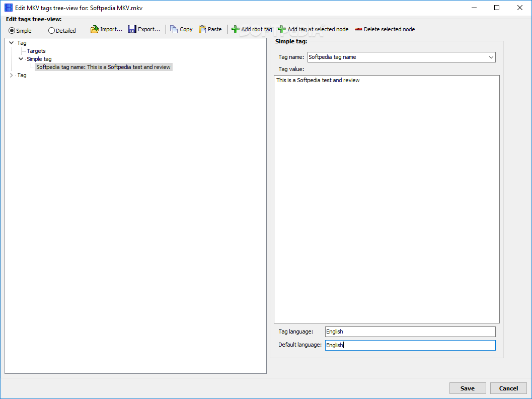Click the Save button
The image size is (532, 399).
468,388
